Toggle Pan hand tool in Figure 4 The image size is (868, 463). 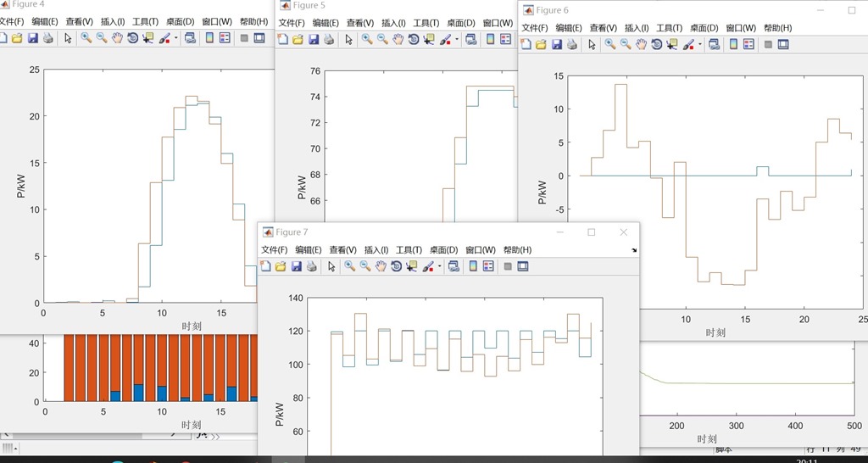click(117, 38)
